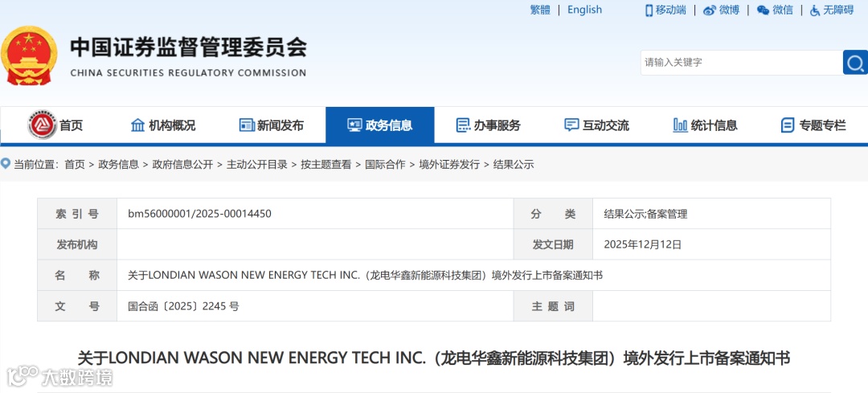
Task: Click the 名称 row document title text
Action: [365, 275]
